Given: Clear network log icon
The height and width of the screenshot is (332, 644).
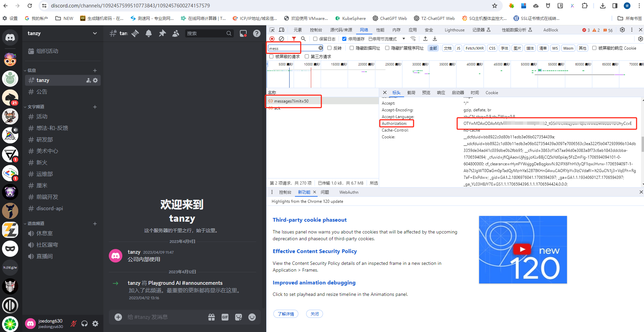Looking at the screenshot, I should point(281,39).
